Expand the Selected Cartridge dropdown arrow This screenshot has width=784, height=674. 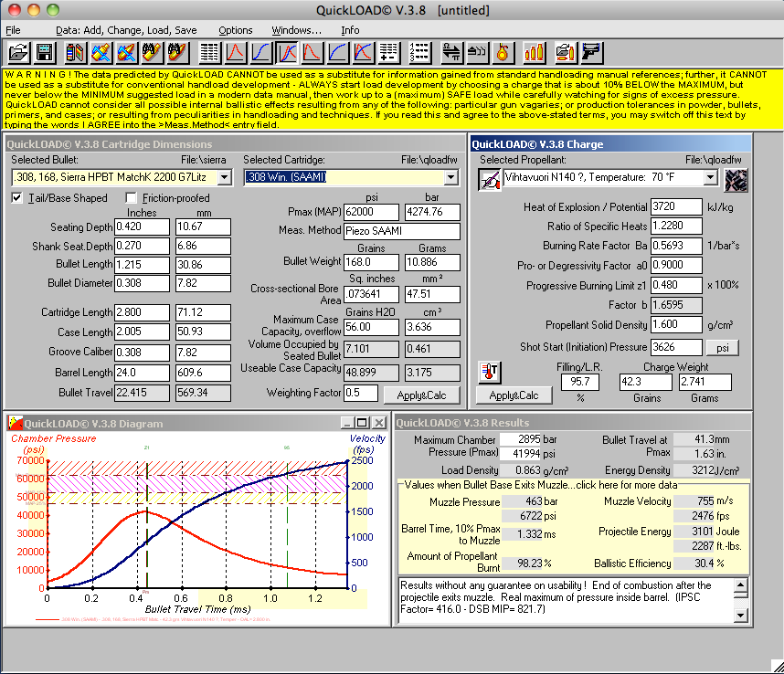(x=451, y=177)
